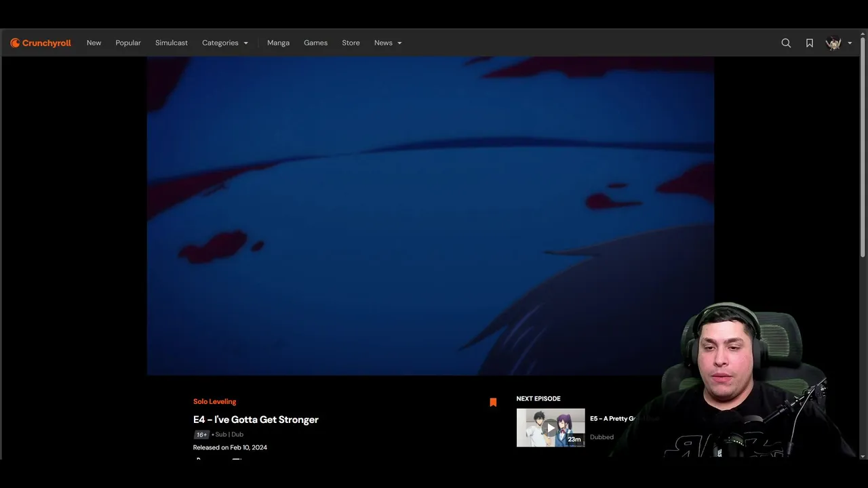Go to the Popular page
Viewport: 868px width, 488px height.
tap(128, 43)
